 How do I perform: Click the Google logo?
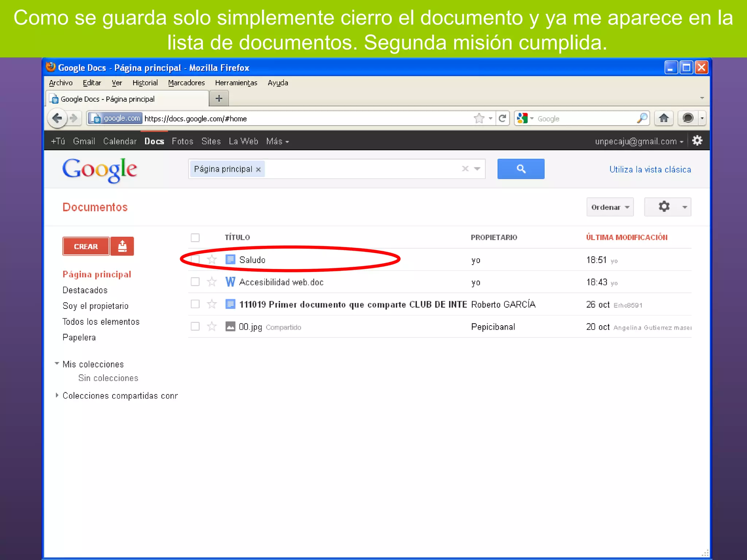tap(100, 170)
